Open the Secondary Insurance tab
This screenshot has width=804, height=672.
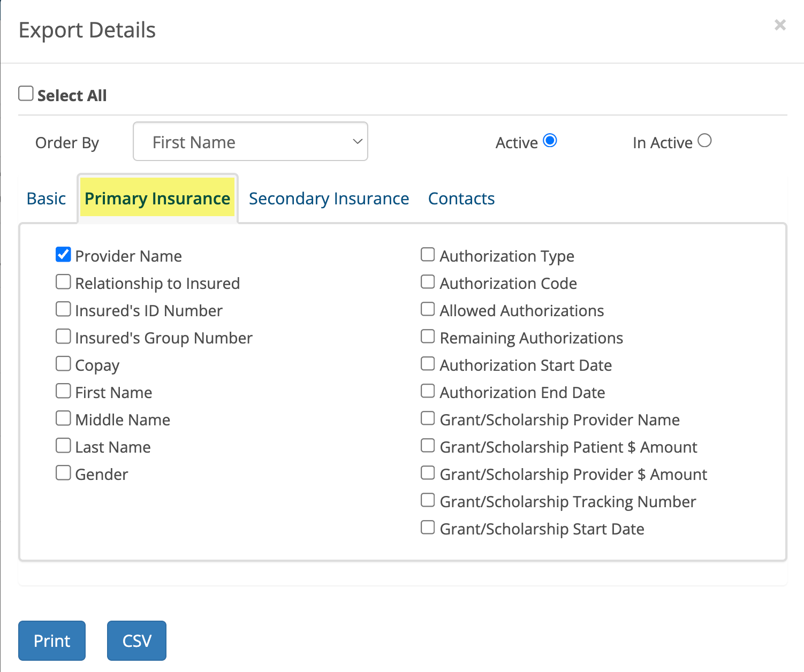coord(329,198)
